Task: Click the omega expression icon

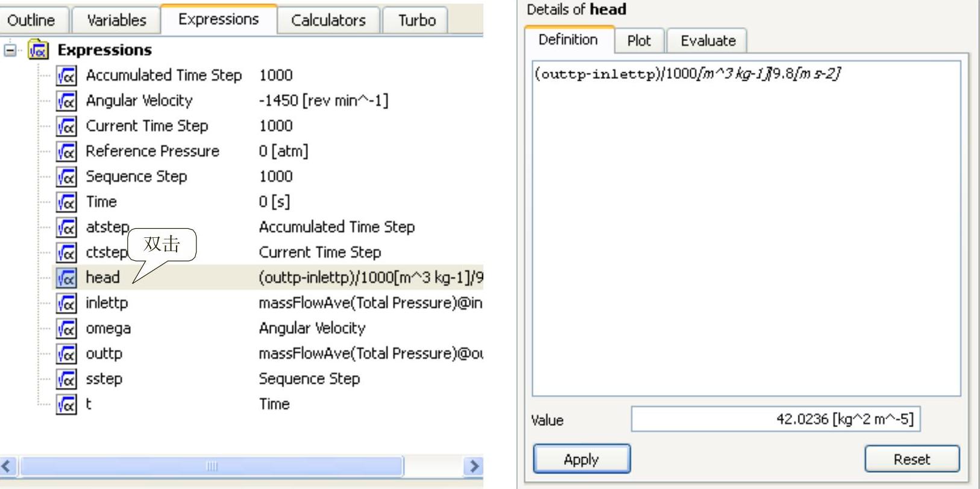Action: (66, 328)
